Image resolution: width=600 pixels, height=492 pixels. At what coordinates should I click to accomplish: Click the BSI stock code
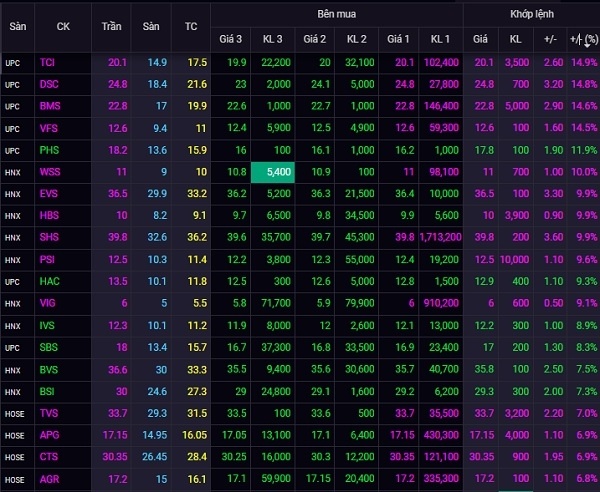point(47,392)
